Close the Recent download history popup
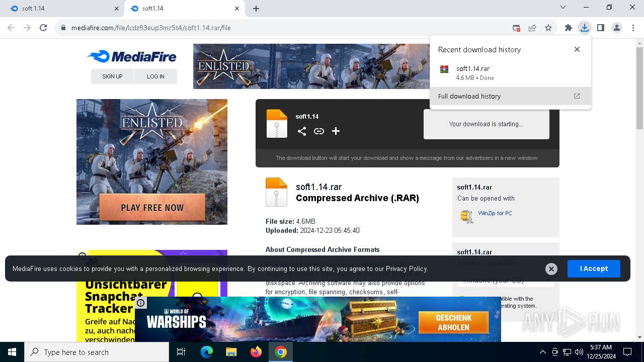This screenshot has height=362, width=644. point(577,49)
